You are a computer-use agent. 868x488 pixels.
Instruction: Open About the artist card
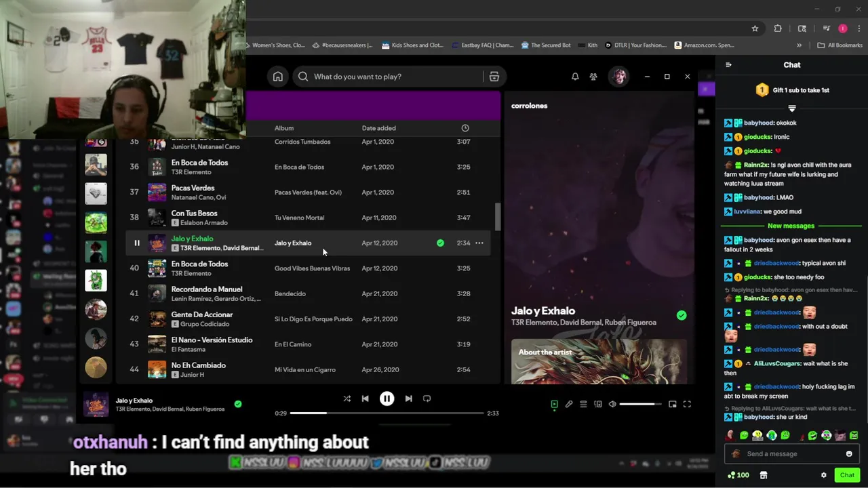[x=599, y=361]
